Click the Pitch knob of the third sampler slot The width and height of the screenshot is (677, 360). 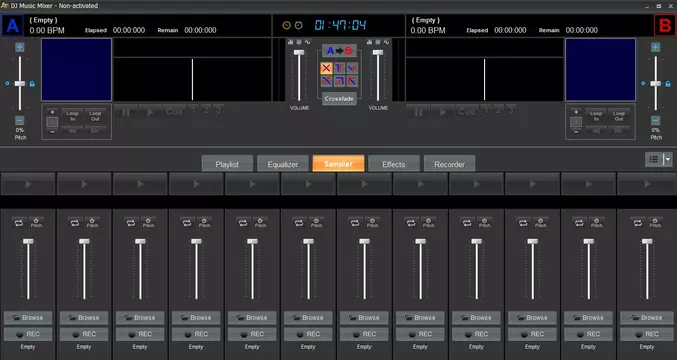[149, 223]
